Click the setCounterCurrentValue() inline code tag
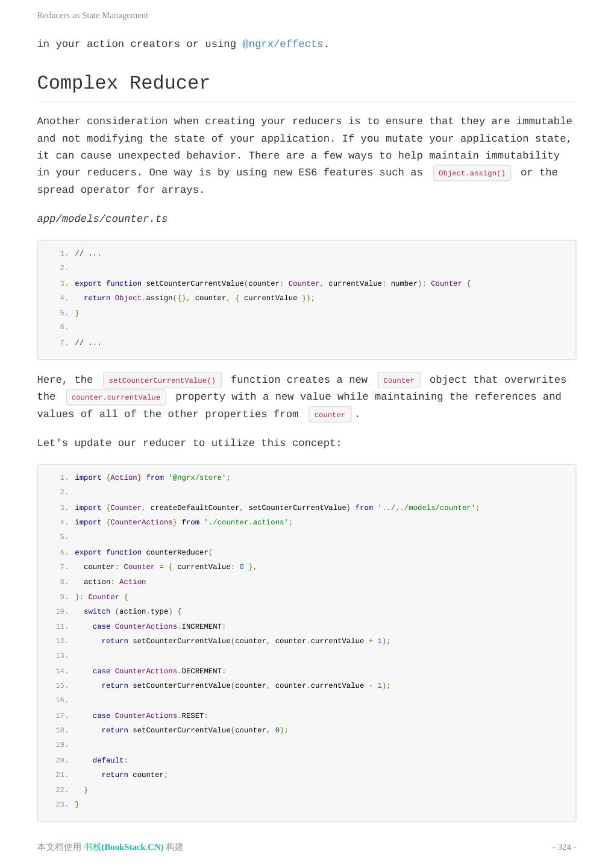Image resolution: width=614 pixels, height=868 pixels. [162, 380]
